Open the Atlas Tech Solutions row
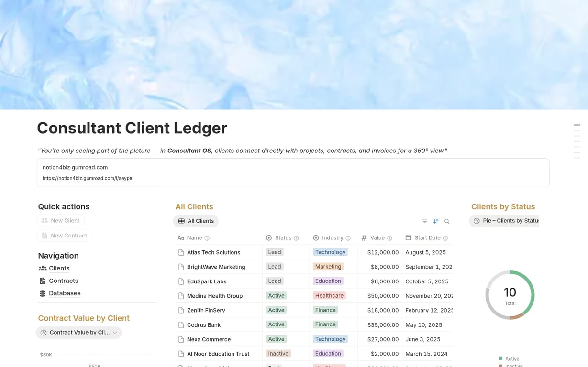The width and height of the screenshot is (588, 367). [x=313, y=252]
